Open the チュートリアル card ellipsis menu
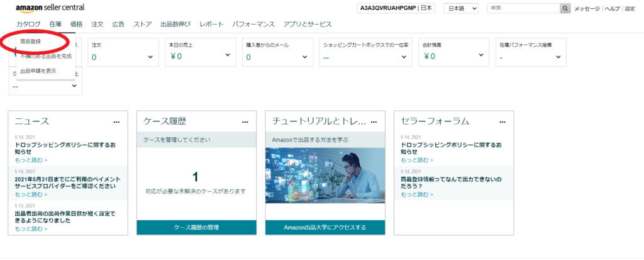644x260 pixels. point(374,122)
